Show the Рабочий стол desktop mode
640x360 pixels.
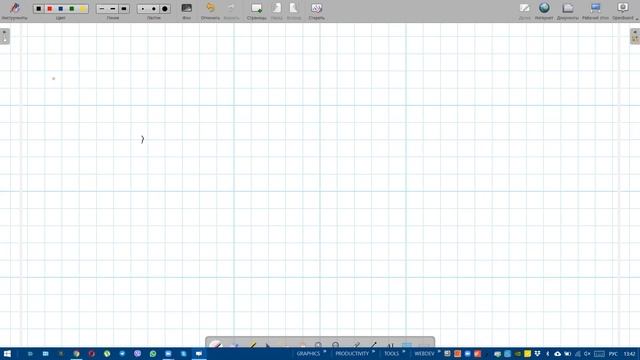(596, 10)
